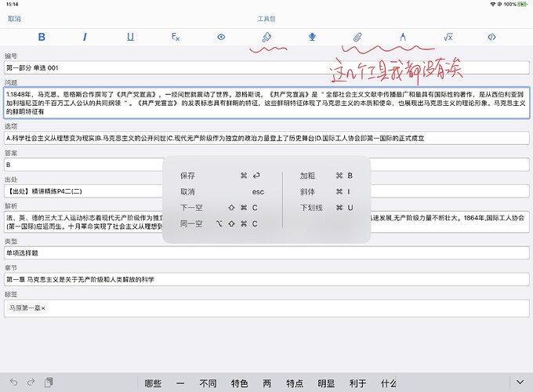Focus the 编号 input field
The width and height of the screenshot is (533, 392).
[x=266, y=67]
